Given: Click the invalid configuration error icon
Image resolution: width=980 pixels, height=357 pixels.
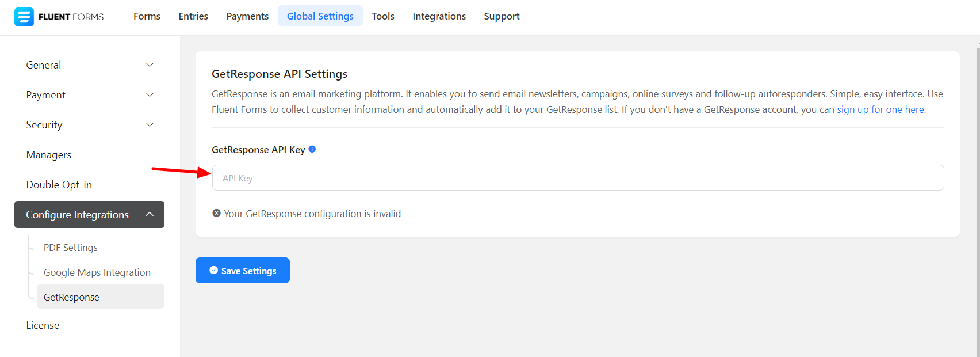Looking at the screenshot, I should pos(216,214).
